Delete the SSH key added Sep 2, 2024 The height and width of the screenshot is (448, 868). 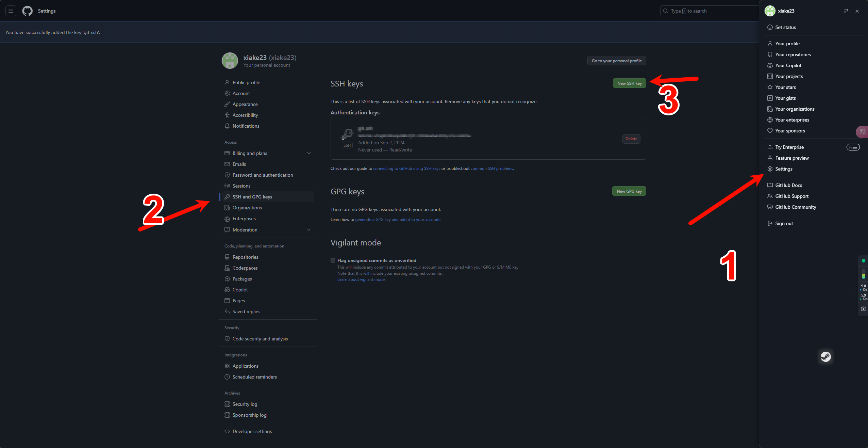[x=631, y=139]
